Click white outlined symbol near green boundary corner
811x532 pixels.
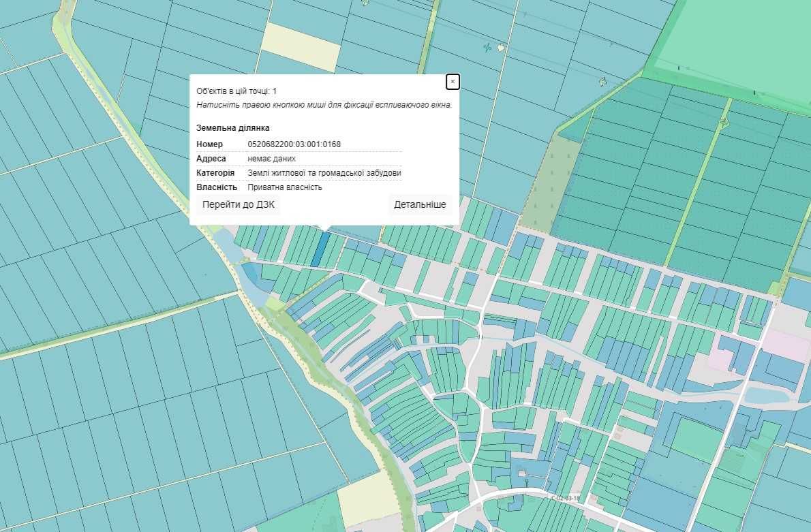[602, 81]
